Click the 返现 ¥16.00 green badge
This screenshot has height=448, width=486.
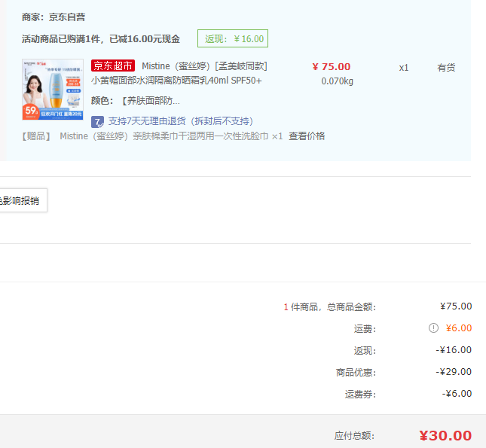pyautogui.click(x=233, y=38)
